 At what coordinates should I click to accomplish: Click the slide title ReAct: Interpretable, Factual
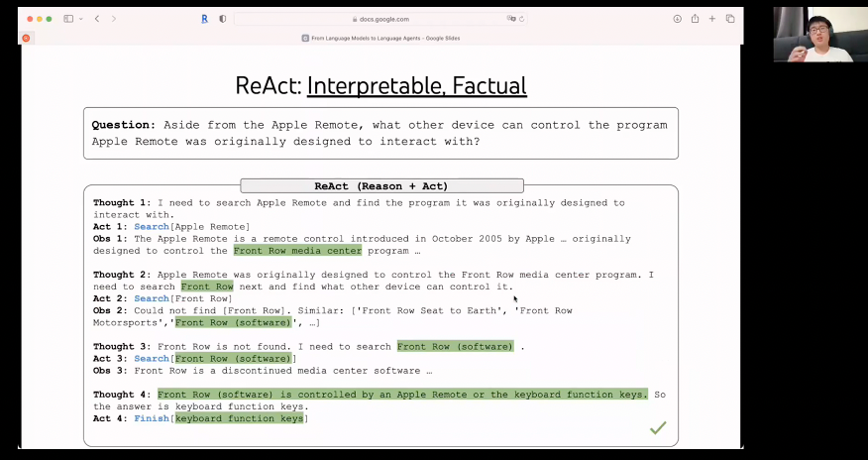[380, 86]
